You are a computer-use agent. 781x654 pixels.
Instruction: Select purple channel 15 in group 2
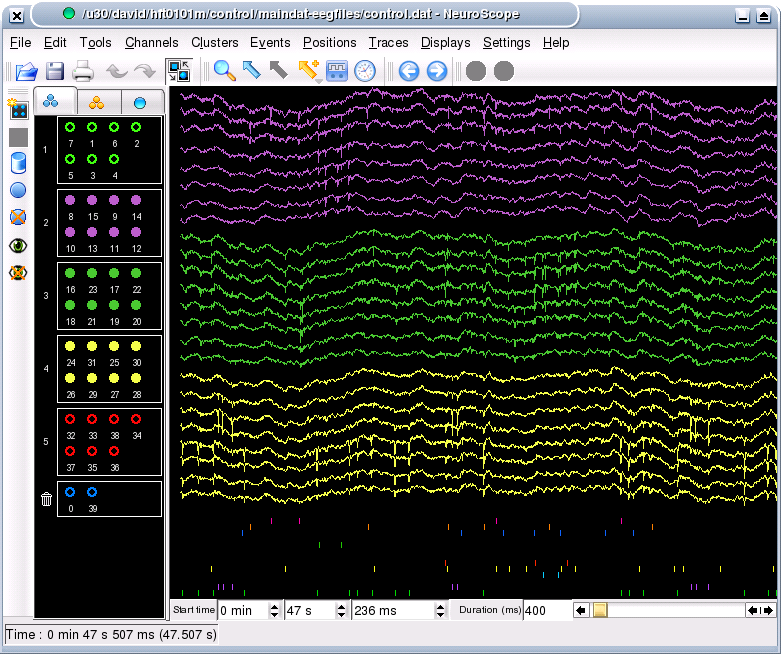pyautogui.click(x=92, y=200)
